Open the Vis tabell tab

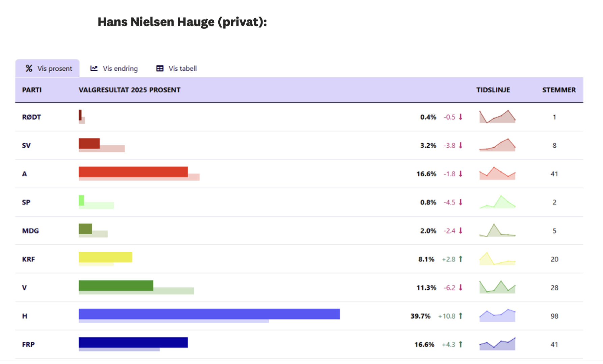click(176, 68)
